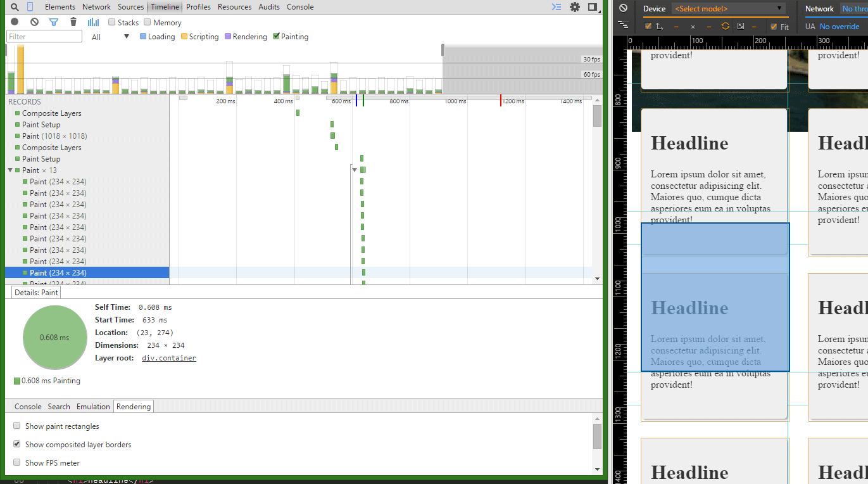Click the swap dimensions rotate icon
The height and width of the screenshot is (484, 868).
[725, 27]
